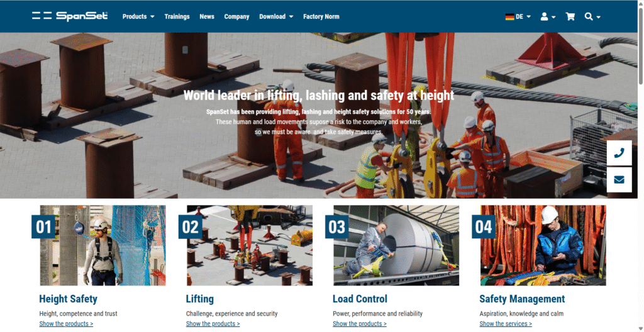Expand the Download dropdown menu
Screen dimensions: 644x332
pyautogui.click(x=276, y=17)
